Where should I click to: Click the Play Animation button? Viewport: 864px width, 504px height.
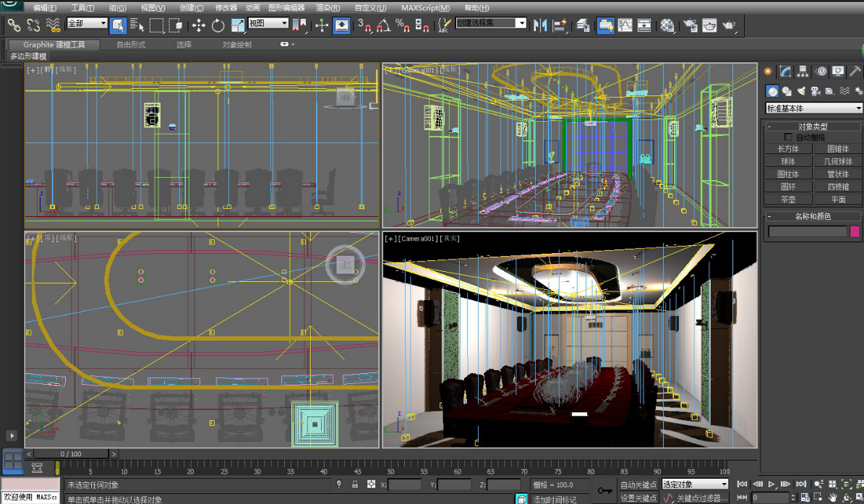click(771, 484)
